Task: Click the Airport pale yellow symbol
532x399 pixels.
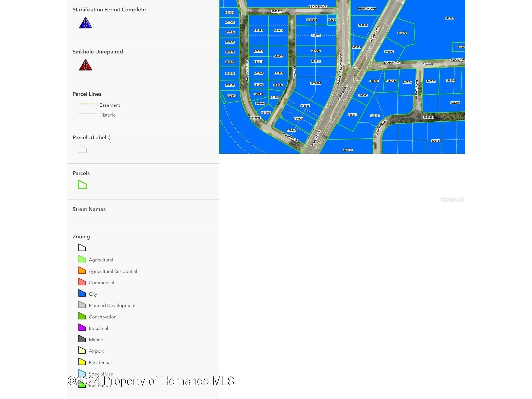Action: 82,350
